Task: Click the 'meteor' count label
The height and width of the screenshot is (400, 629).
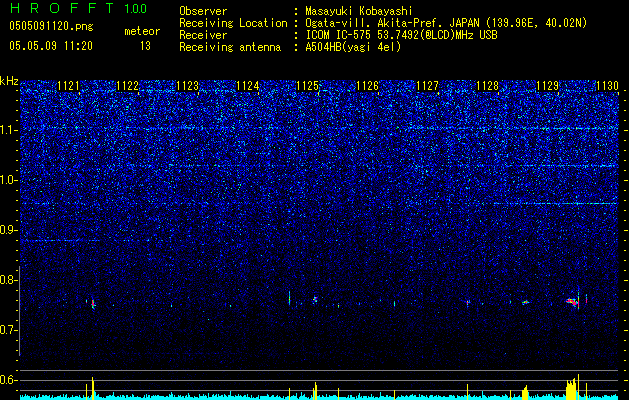Action: [x=142, y=31]
